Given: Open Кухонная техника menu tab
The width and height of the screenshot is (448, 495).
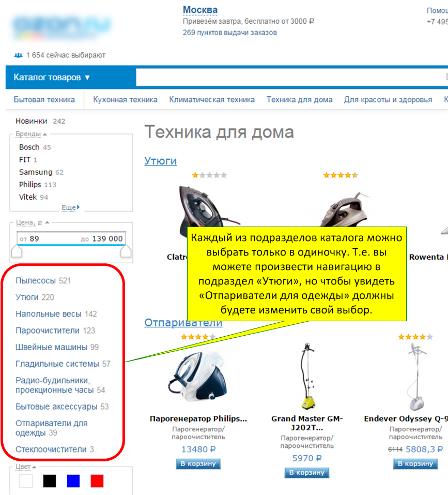Looking at the screenshot, I should click(x=125, y=99).
